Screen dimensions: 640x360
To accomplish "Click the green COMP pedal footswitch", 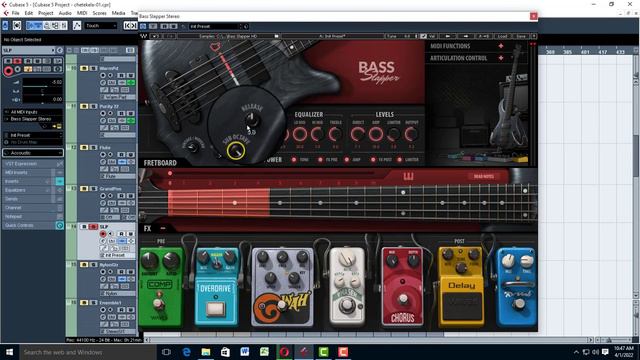I will 159,304.
